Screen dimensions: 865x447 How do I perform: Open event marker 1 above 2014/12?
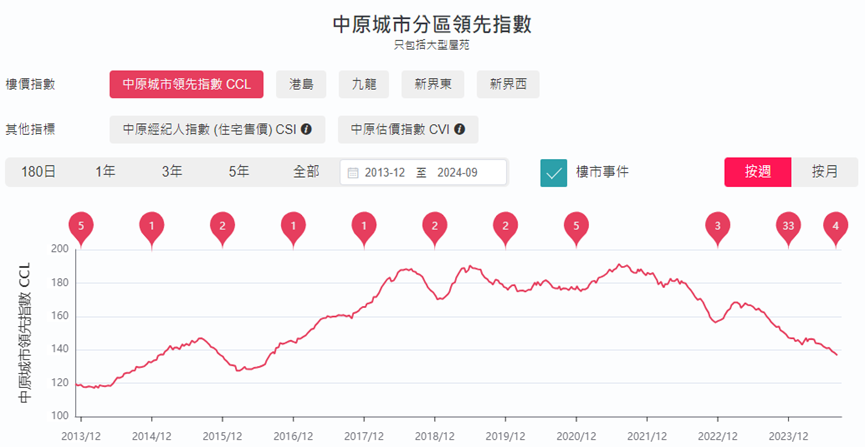152,228
